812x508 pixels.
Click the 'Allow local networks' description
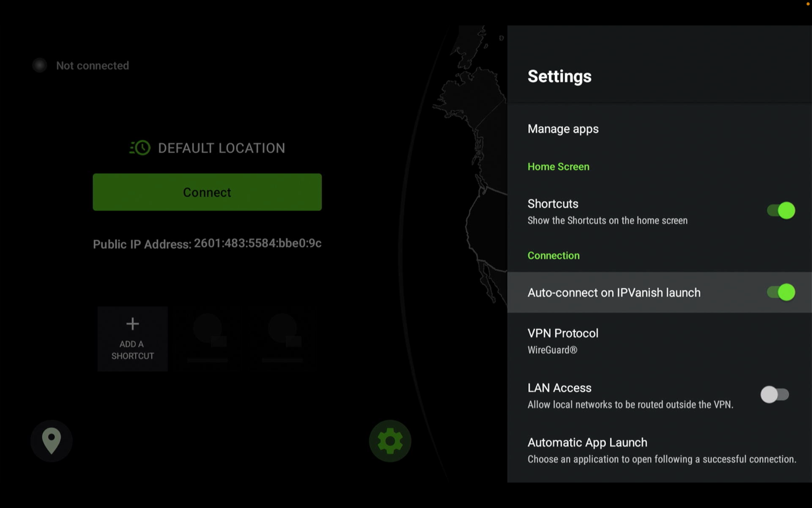[x=630, y=405]
